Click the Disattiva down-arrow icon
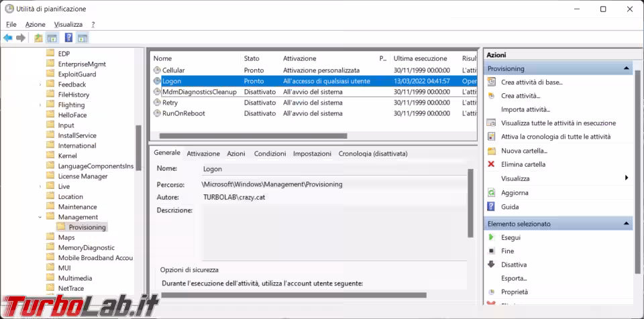This screenshot has width=644, height=319. [491, 265]
